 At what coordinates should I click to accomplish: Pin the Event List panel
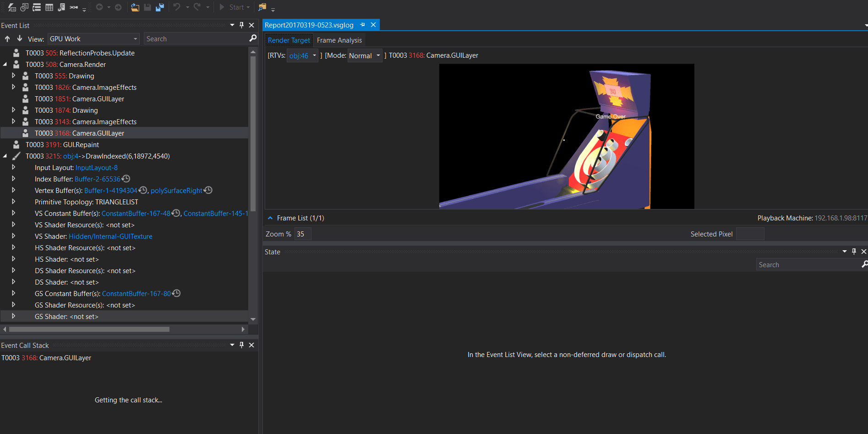241,25
